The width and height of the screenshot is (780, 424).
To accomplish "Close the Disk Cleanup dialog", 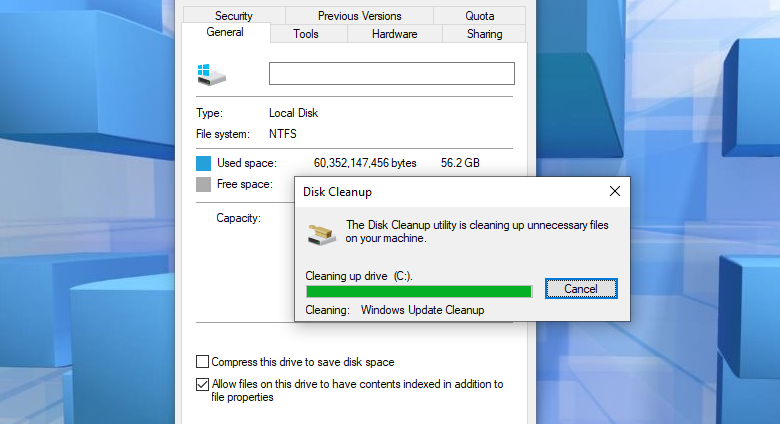I will click(x=615, y=191).
